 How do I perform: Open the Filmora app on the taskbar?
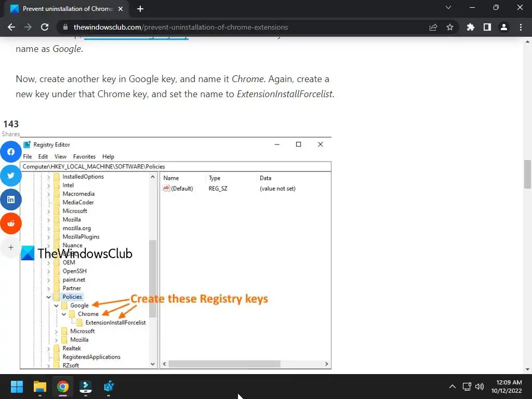pos(86,387)
